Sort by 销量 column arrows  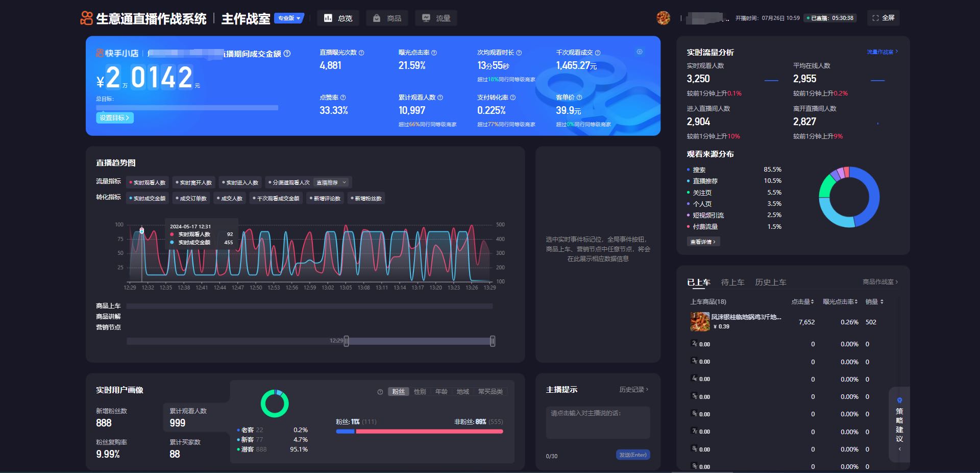[881, 302]
